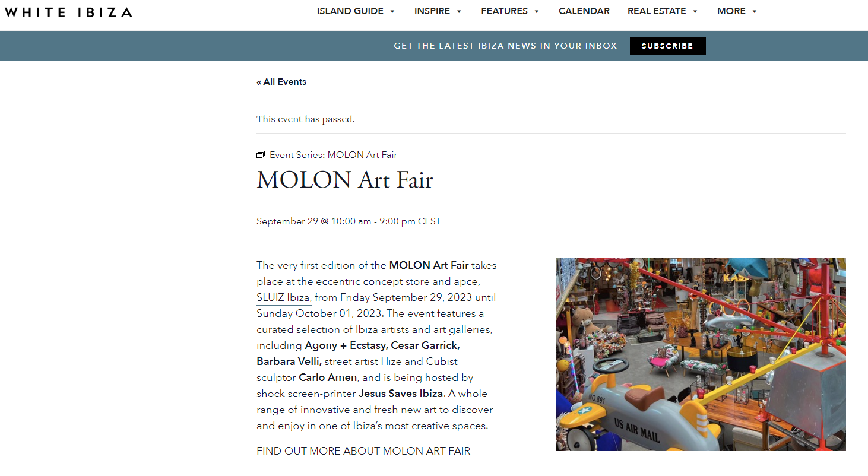Viewport: 868px width, 476px height.
Task: Open the Calendar menu item
Action: (584, 11)
